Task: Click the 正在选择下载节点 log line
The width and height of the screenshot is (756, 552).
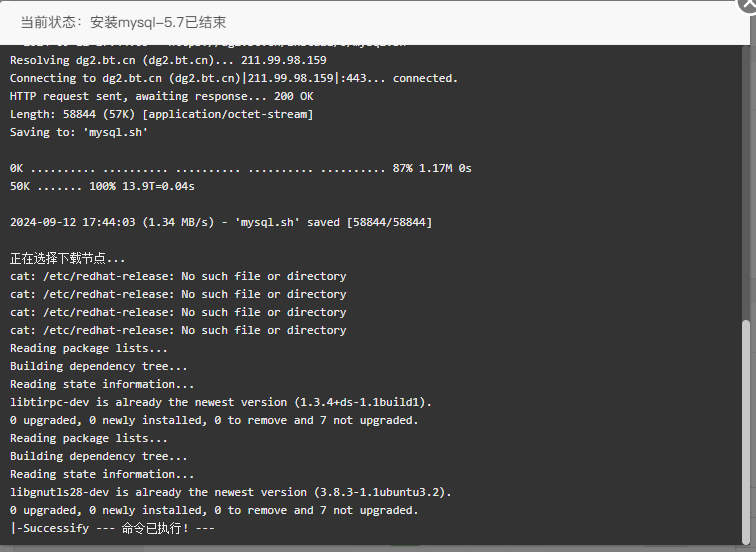Action: point(67,258)
